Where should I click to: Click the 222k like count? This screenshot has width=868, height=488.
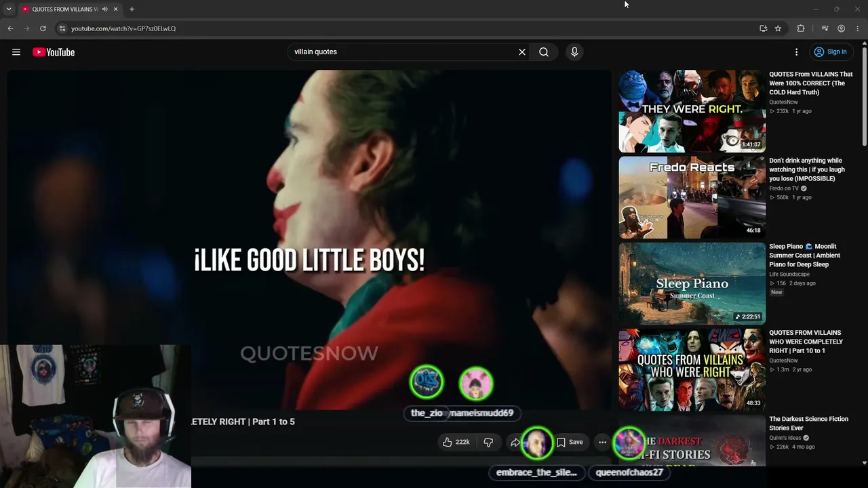pyautogui.click(x=462, y=443)
